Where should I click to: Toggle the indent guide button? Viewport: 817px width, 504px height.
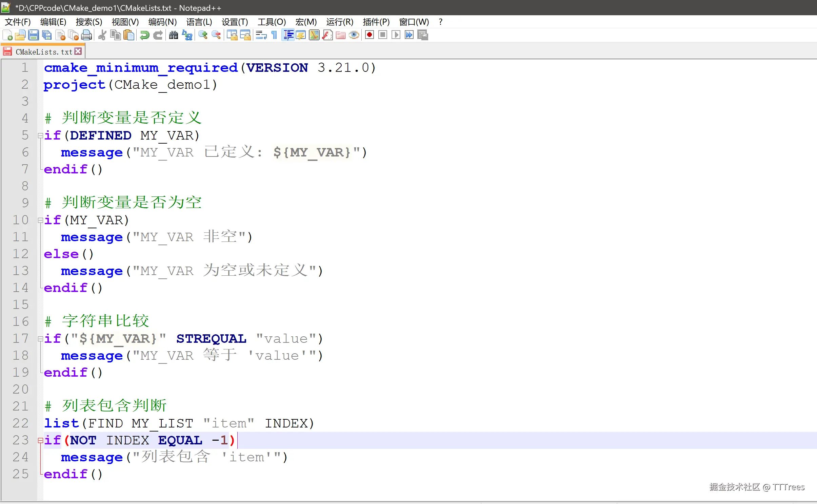click(x=288, y=35)
